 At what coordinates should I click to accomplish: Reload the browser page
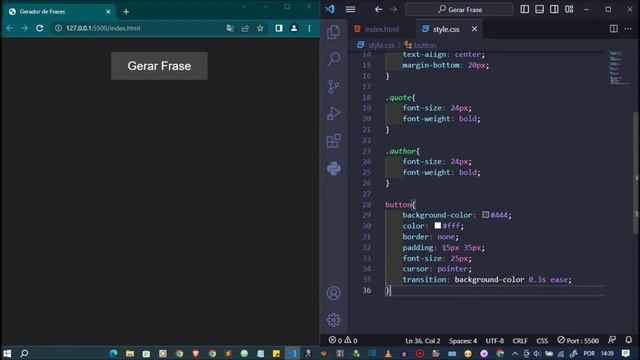[x=40, y=28]
